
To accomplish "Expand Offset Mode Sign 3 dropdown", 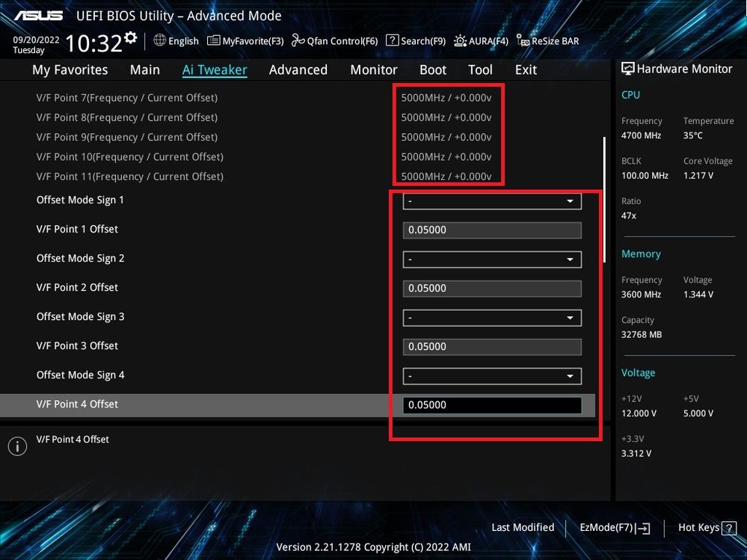I will (492, 318).
